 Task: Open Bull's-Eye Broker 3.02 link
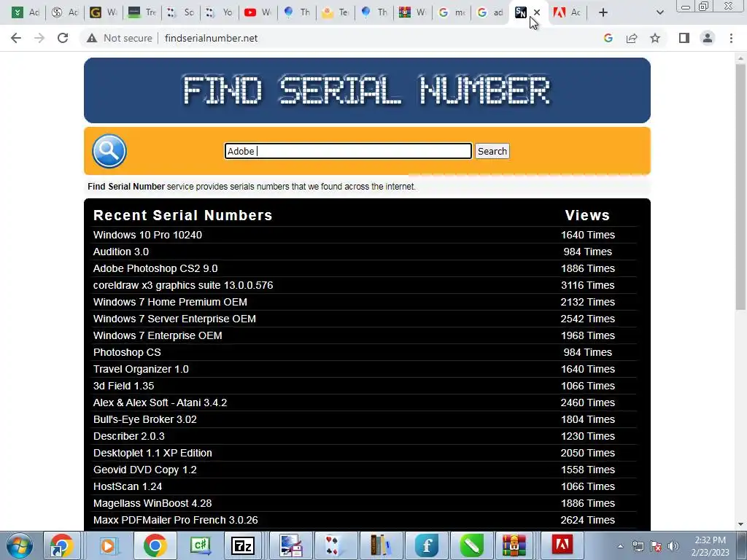145,419
